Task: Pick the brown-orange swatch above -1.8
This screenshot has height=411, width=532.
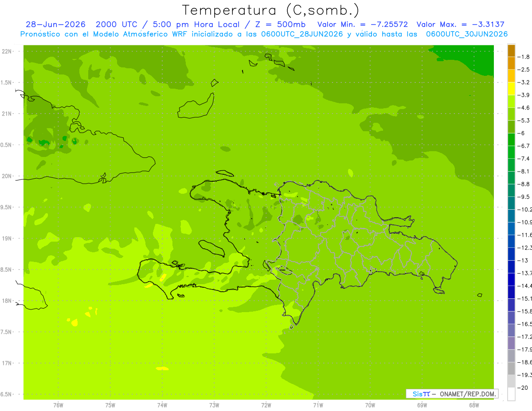Action: 511,51
